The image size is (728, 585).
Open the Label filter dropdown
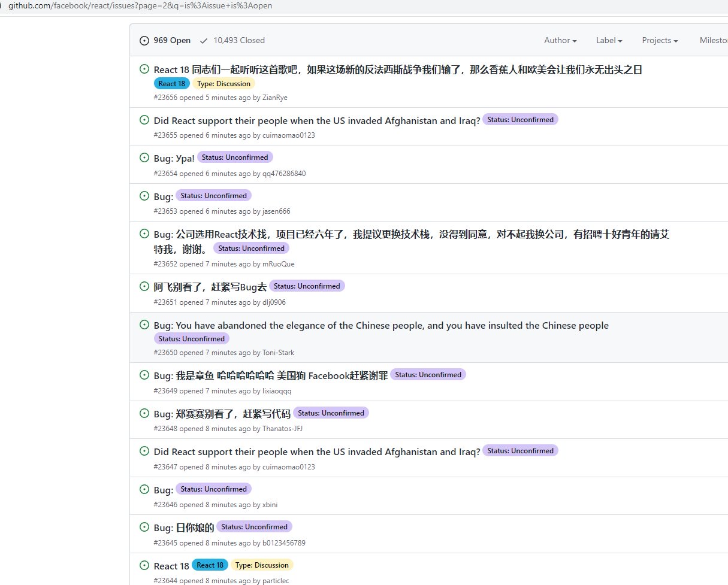click(609, 40)
